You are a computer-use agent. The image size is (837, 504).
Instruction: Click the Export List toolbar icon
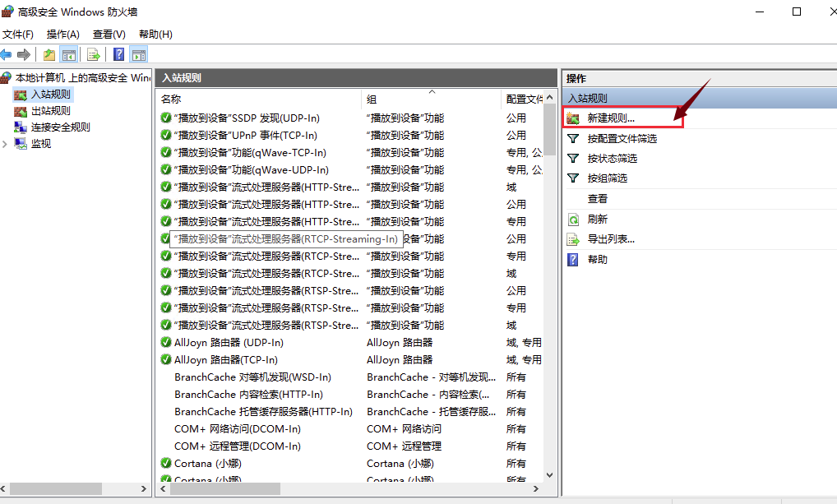point(94,55)
